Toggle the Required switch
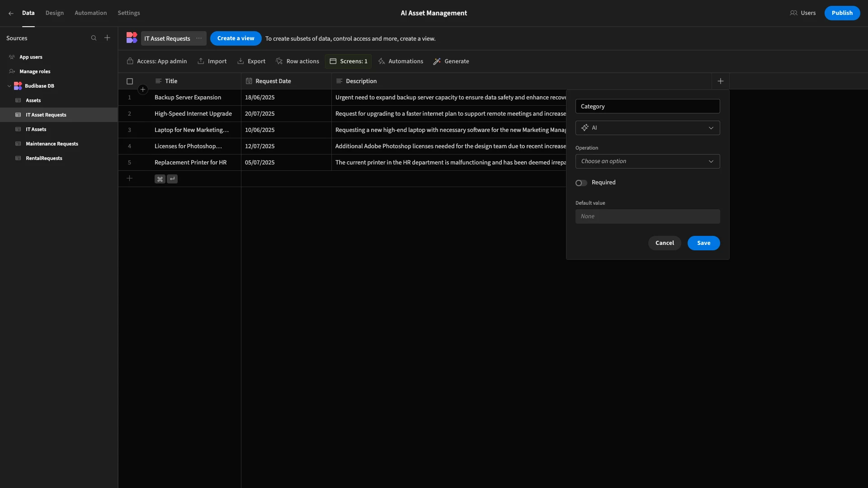The height and width of the screenshot is (488, 868). click(581, 183)
